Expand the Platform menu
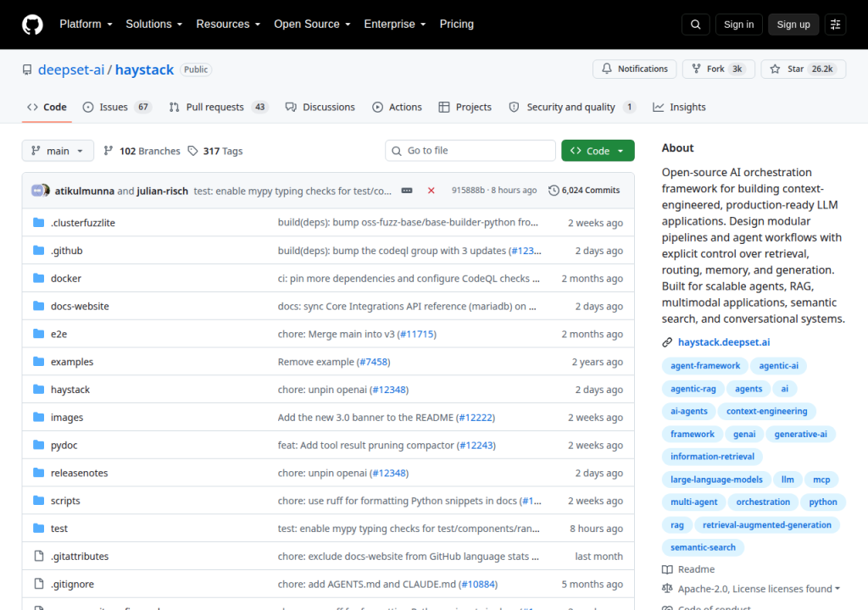 (x=86, y=25)
